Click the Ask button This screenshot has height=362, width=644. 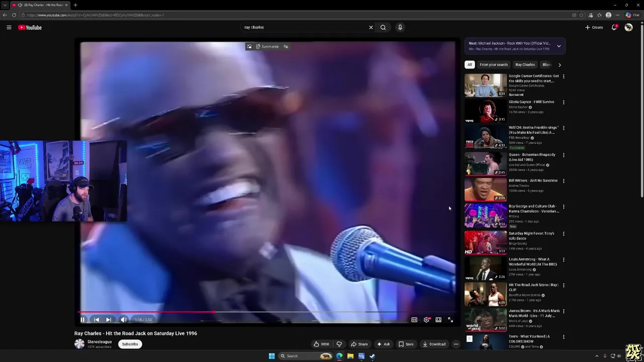click(x=383, y=344)
